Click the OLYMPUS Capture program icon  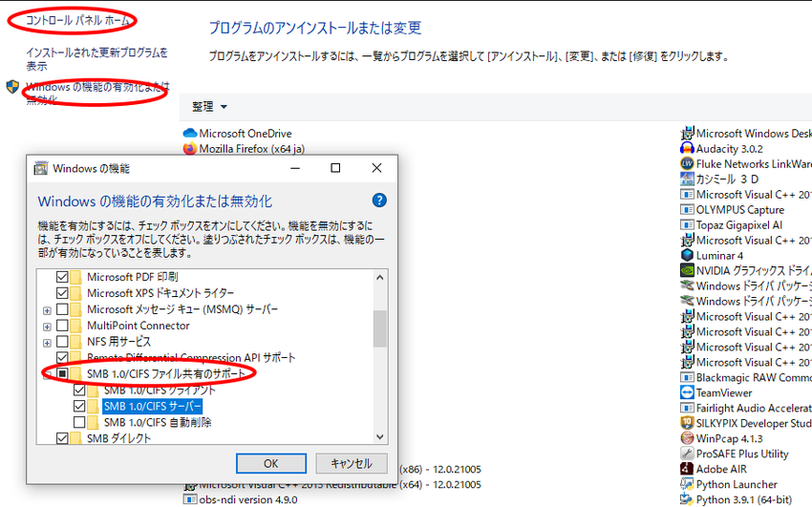687,209
